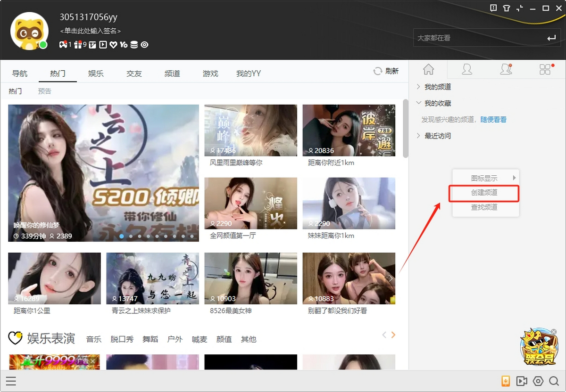The height and width of the screenshot is (392, 566).
Task: Click the video camera icon in bottom bar
Action: click(522, 381)
